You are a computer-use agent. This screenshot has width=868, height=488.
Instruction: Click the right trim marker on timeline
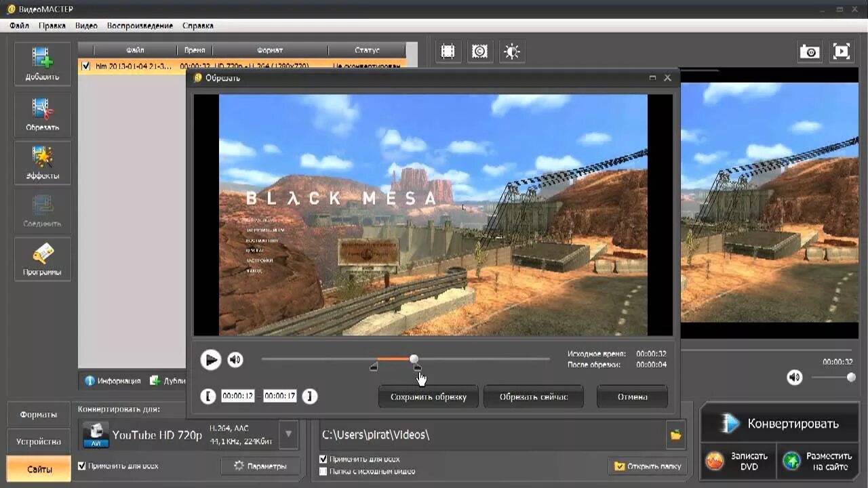(417, 367)
